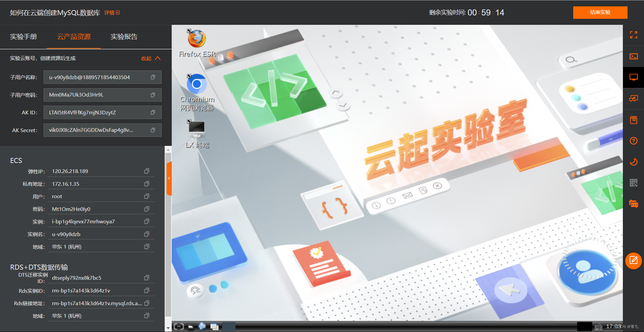
Task: Open the chat messages sidebar icon
Action: pos(633,204)
